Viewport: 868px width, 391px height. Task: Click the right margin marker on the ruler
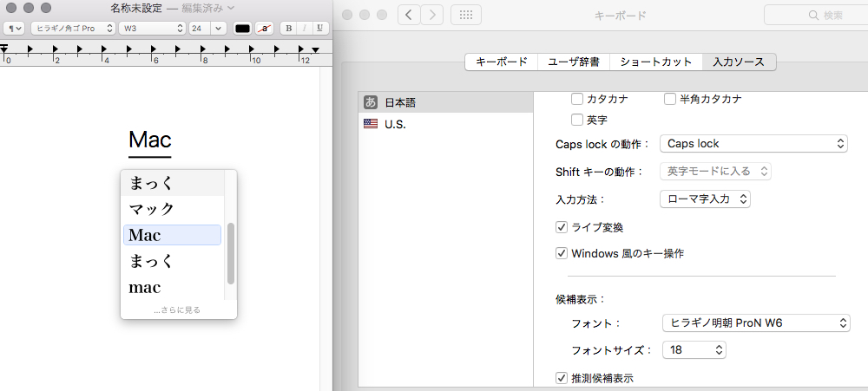316,49
